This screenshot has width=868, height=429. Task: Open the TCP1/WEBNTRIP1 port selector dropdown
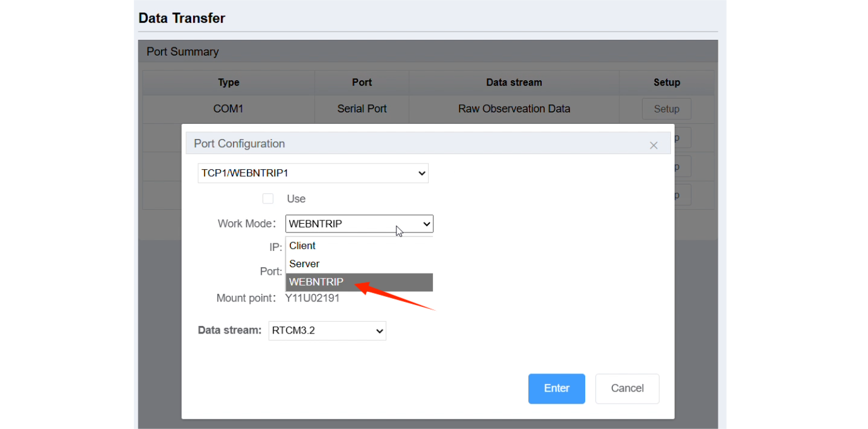coord(313,173)
